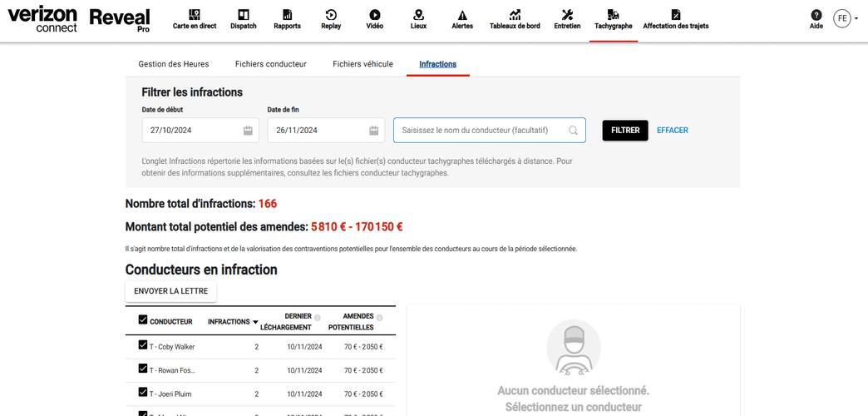Click Joeri Pluim's 10/11/2024 date
Image resolution: width=868 pixels, height=416 pixels.
(x=304, y=394)
